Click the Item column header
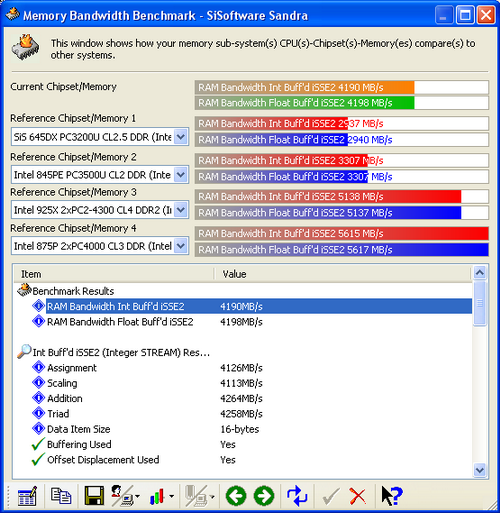This screenshot has width=500, height=513. click(113, 274)
